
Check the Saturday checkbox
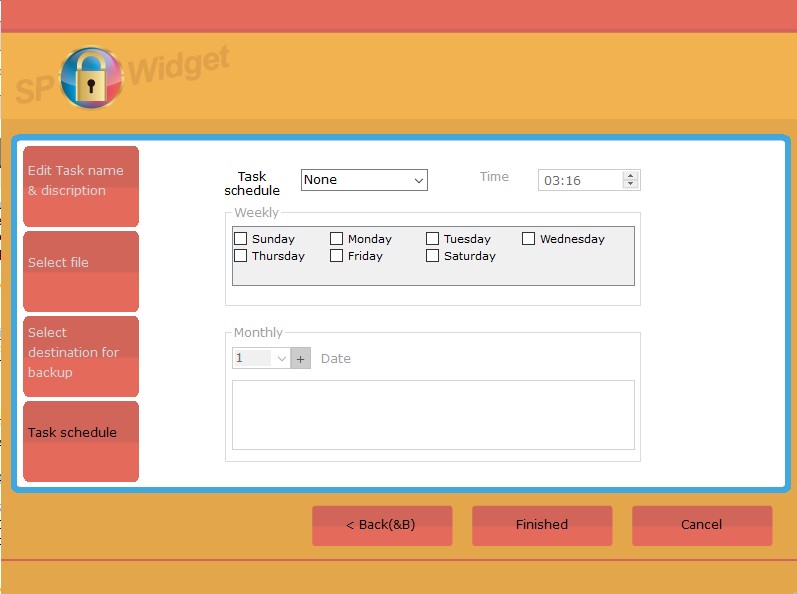pos(433,256)
